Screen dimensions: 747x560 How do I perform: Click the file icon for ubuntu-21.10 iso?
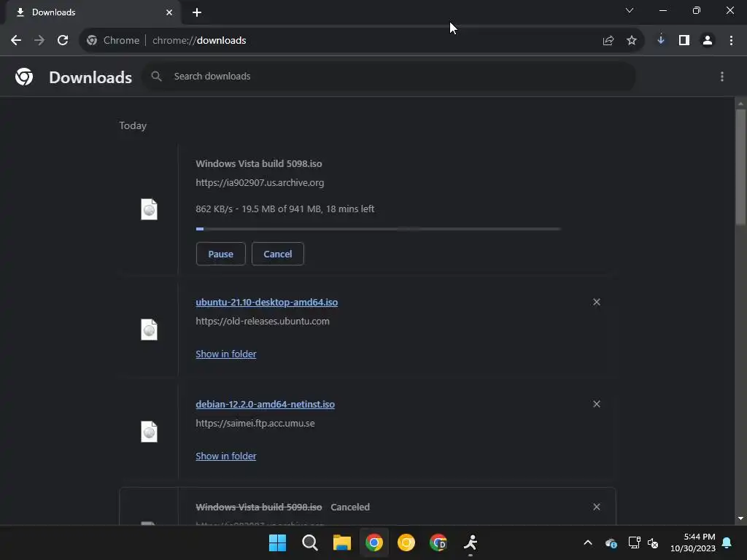click(x=149, y=330)
